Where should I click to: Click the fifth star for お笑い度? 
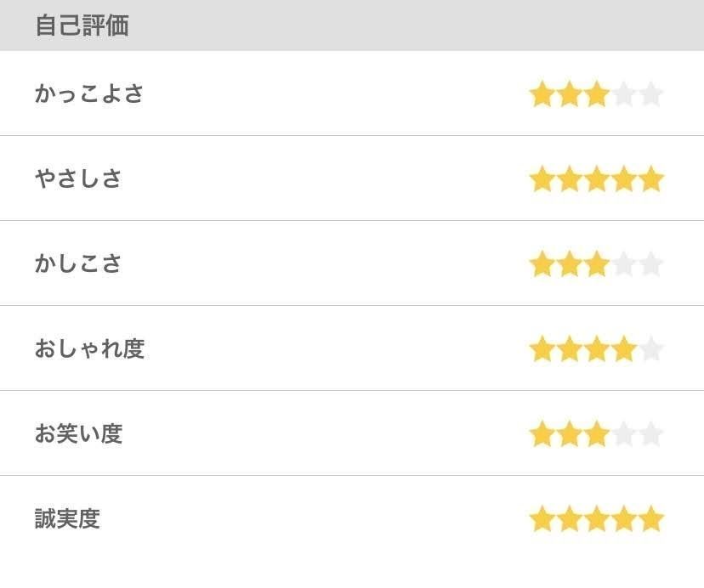pos(650,434)
